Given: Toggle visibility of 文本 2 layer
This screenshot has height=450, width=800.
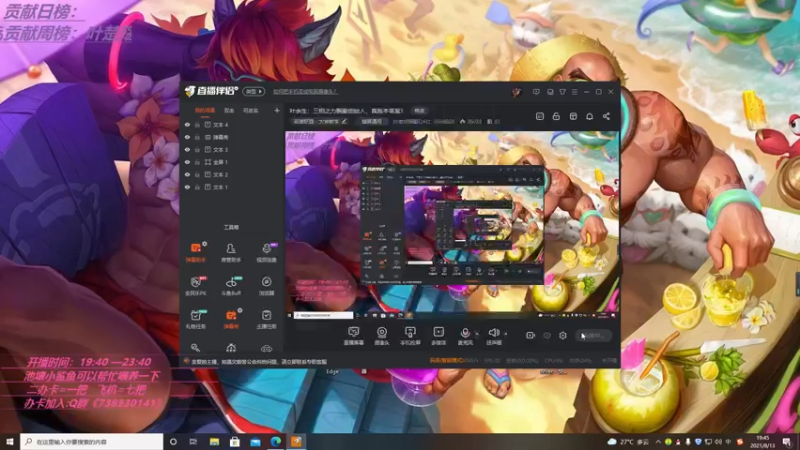Looking at the screenshot, I should point(187,174).
